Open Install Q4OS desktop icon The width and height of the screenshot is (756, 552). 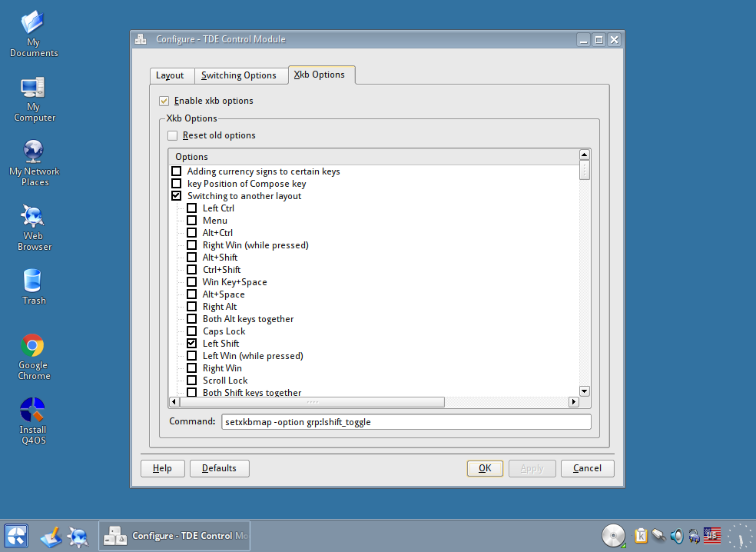[x=33, y=421]
